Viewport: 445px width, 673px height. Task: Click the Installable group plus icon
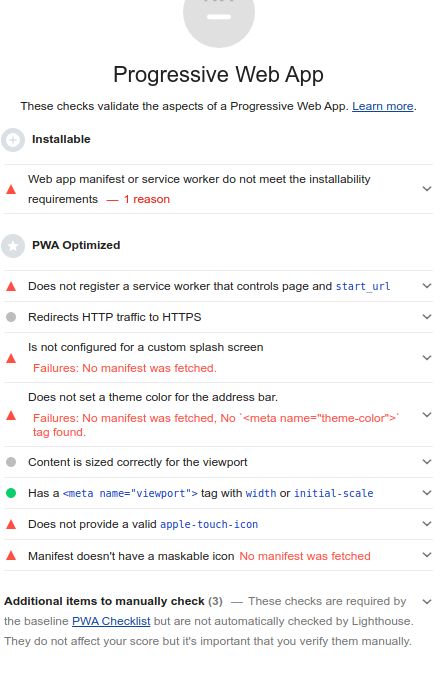point(13,140)
